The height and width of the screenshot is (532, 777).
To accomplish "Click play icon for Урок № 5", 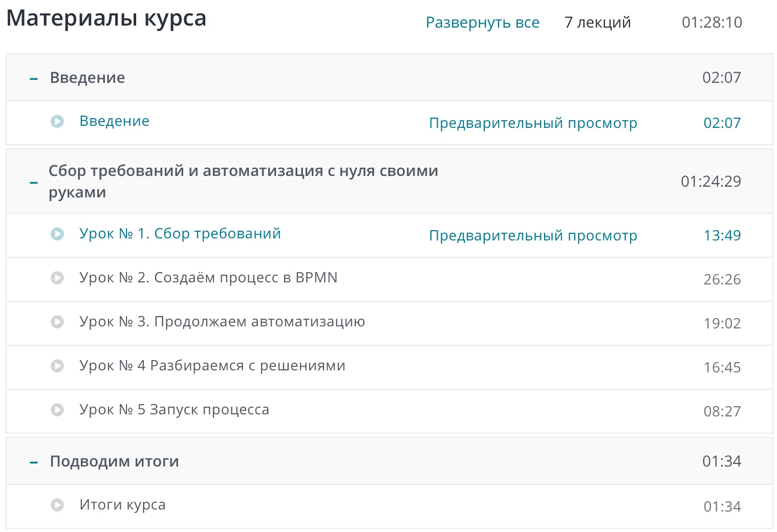I will point(57,410).
